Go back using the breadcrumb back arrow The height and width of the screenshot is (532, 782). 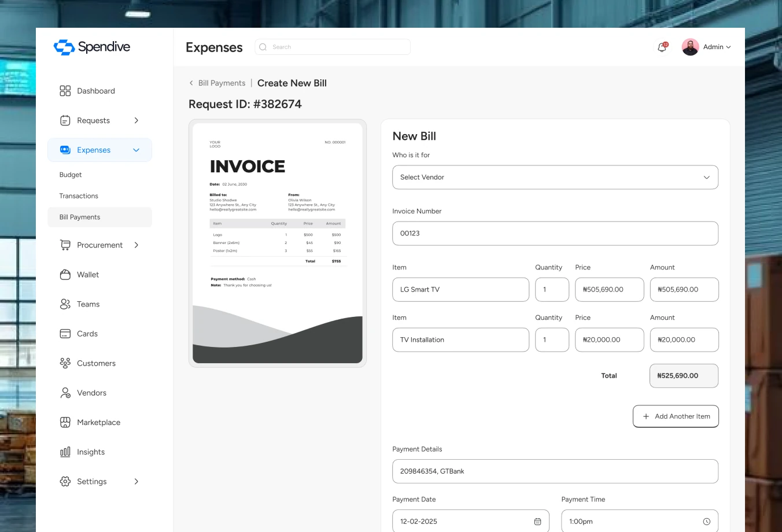click(191, 83)
